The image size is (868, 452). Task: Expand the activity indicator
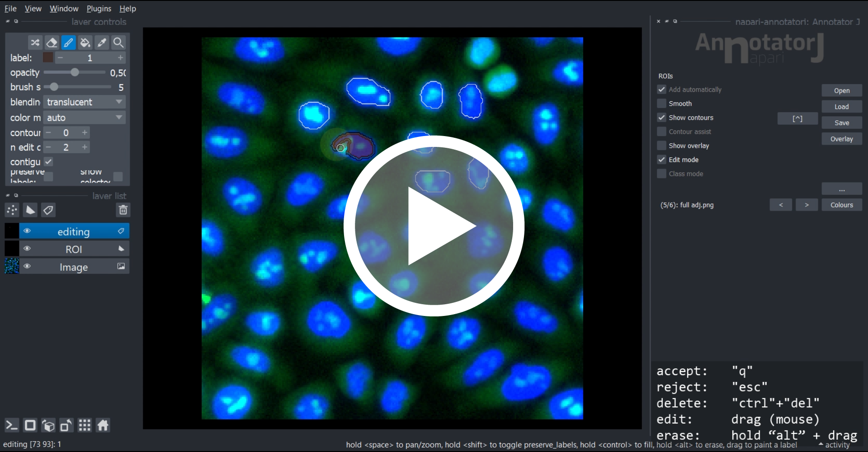[834, 445]
